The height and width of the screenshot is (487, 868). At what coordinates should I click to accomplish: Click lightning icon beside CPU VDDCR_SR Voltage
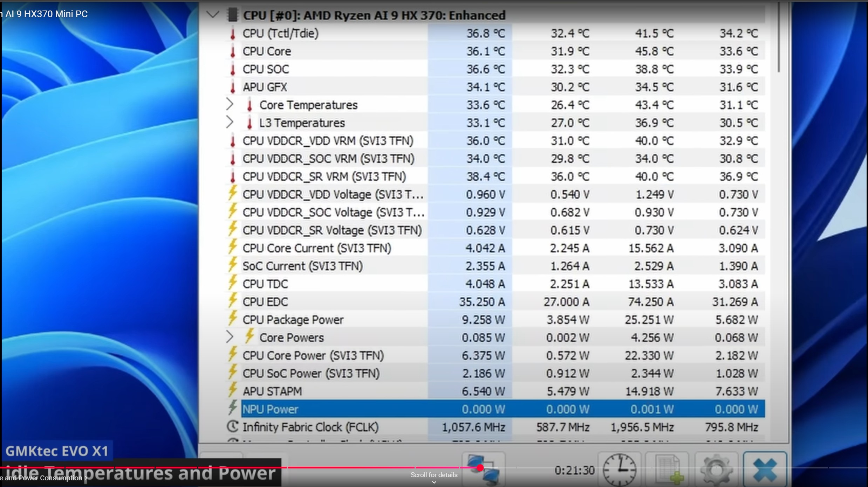tap(233, 229)
